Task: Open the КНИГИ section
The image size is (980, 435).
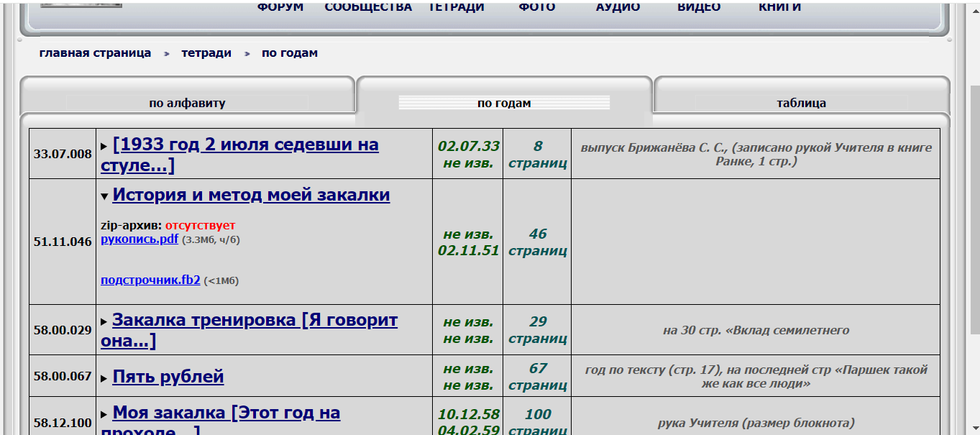Action: (x=779, y=7)
